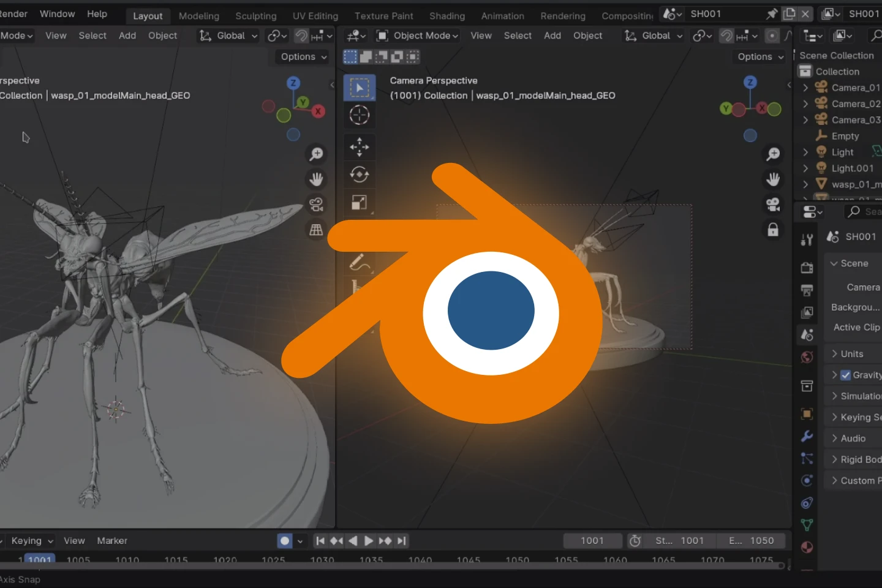
Task: Open the Keying dropdown in the timeline
Action: tap(31, 541)
